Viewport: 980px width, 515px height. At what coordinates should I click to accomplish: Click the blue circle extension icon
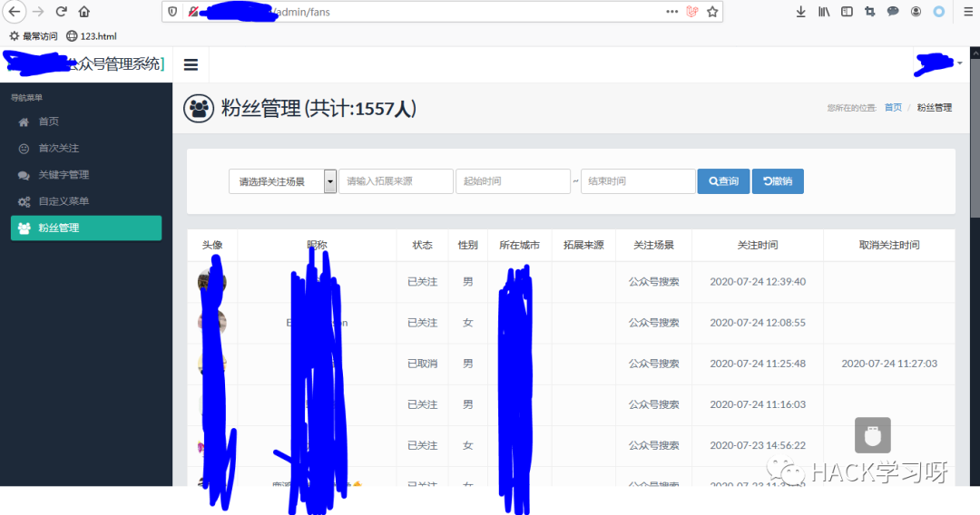point(939,11)
